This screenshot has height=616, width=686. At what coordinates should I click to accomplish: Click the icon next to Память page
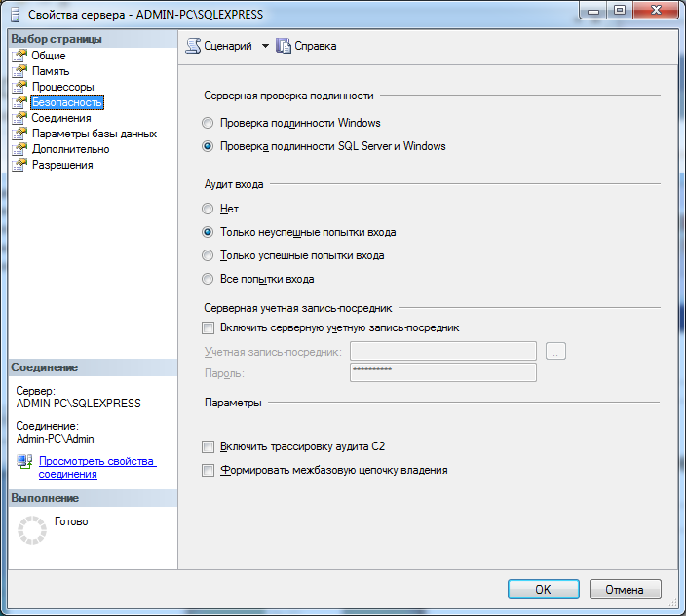(x=19, y=71)
